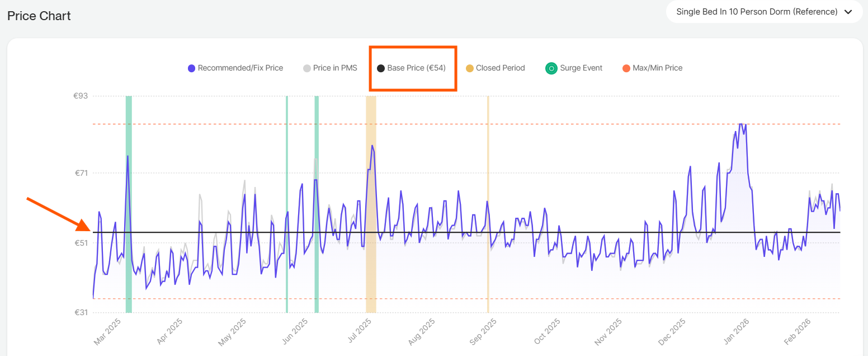868x356 pixels.
Task: Toggle the Surge Event series label
Action: coord(582,68)
